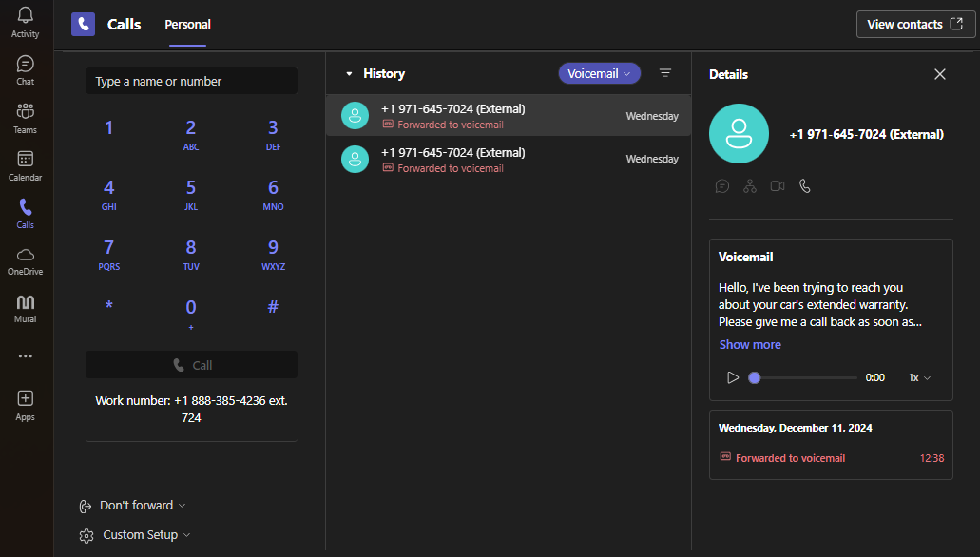Viewport: 980px width, 557px height.
Task: Click the purple Calls phone logo
Action: pyautogui.click(x=83, y=25)
